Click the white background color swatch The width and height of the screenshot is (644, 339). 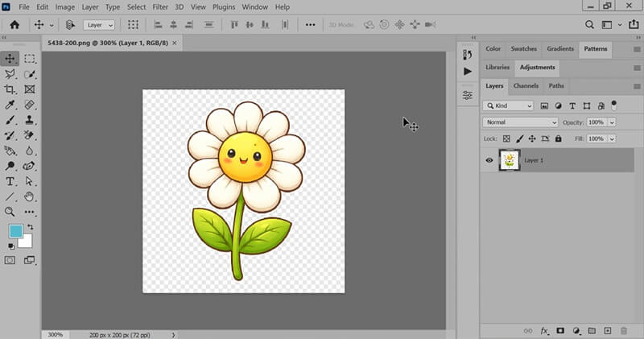tap(27, 242)
